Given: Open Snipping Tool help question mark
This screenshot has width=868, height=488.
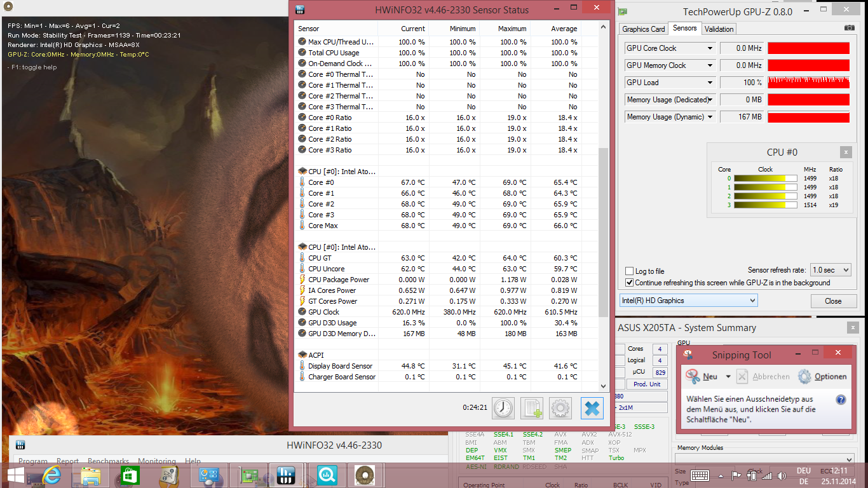Looking at the screenshot, I should click(841, 400).
